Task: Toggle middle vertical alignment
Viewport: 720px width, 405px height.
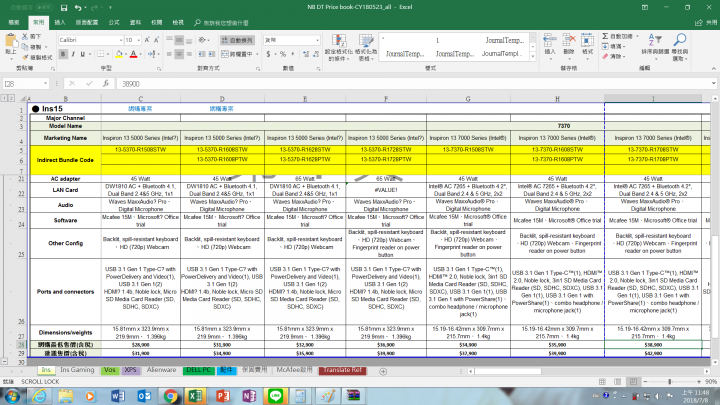Action: tap(179, 40)
